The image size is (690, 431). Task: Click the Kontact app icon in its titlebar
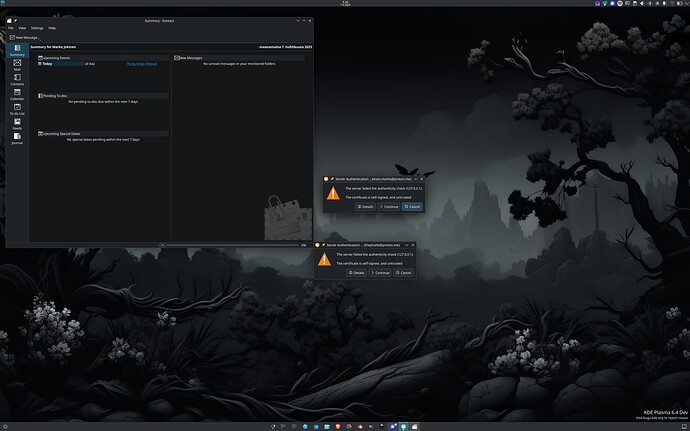tap(9, 20)
